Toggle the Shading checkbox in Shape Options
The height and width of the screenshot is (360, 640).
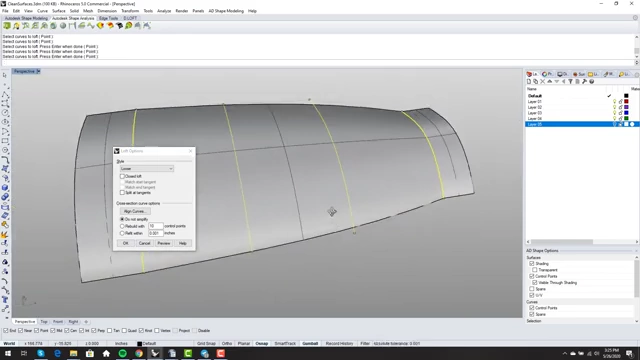[x=532, y=264]
